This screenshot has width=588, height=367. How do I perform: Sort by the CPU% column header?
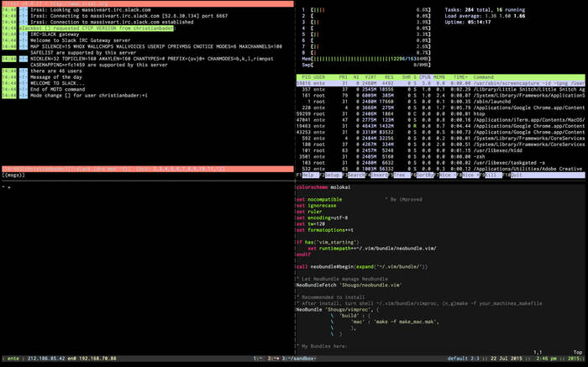tap(425, 76)
